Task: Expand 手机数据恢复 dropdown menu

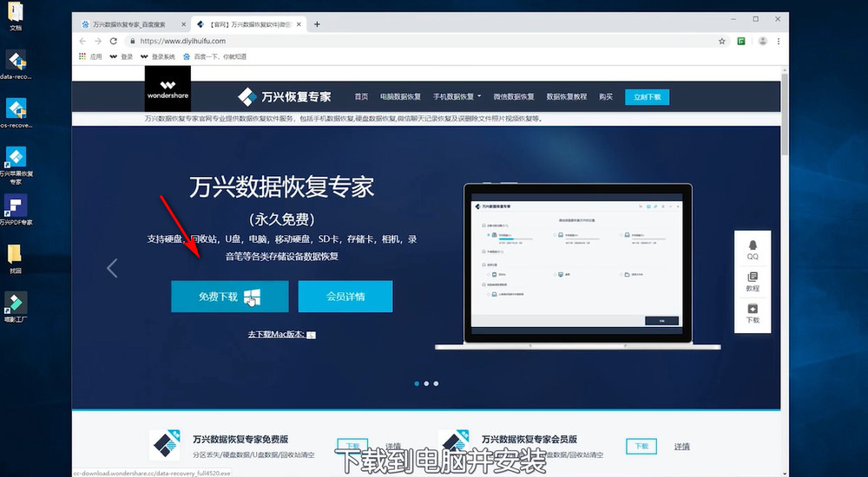Action: [457, 97]
